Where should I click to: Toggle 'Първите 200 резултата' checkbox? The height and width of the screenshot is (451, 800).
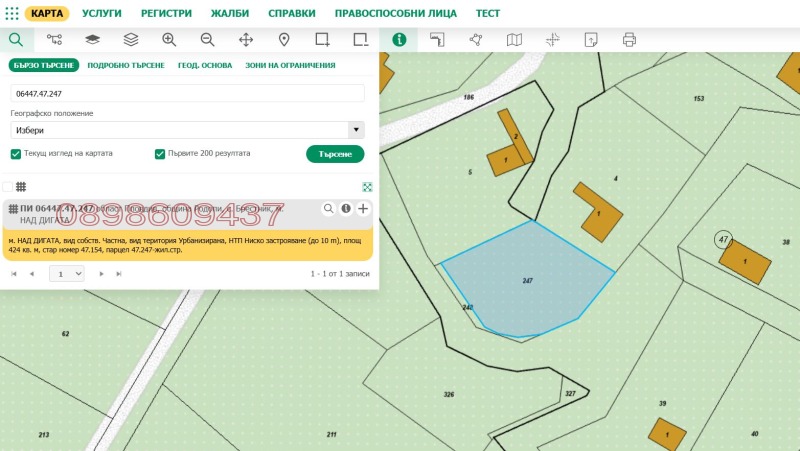coord(160,154)
